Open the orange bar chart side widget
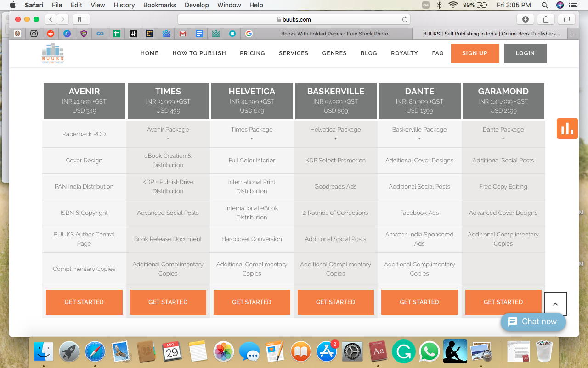This screenshot has width=588, height=368. [567, 128]
